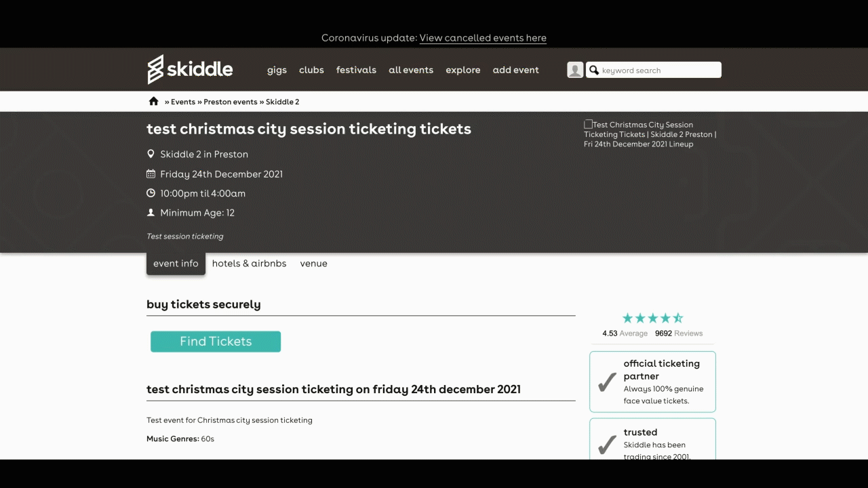Switch to the venue tab

tap(313, 264)
